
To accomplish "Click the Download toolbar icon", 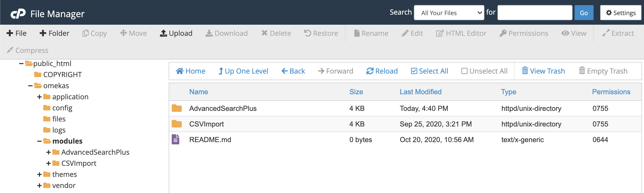I will (209, 33).
